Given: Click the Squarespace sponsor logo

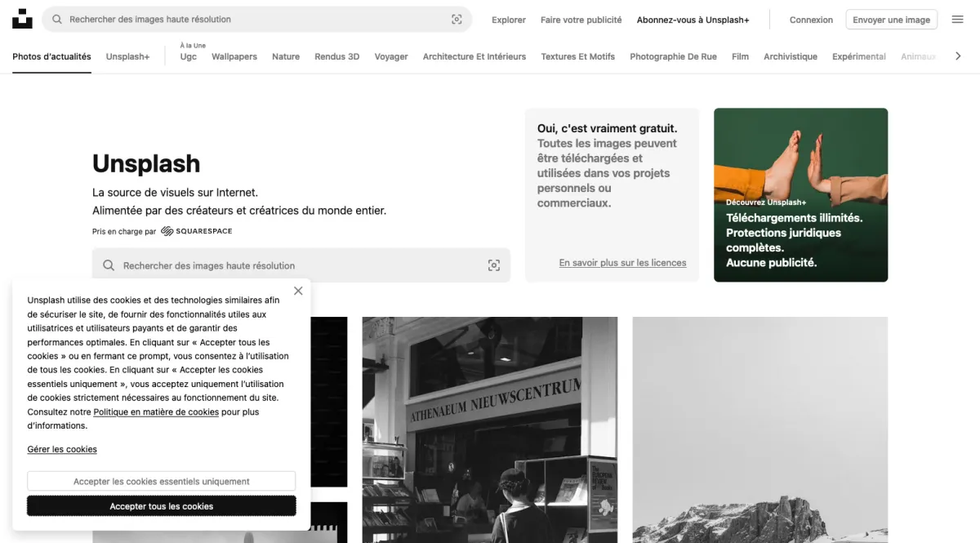Looking at the screenshot, I should point(196,231).
